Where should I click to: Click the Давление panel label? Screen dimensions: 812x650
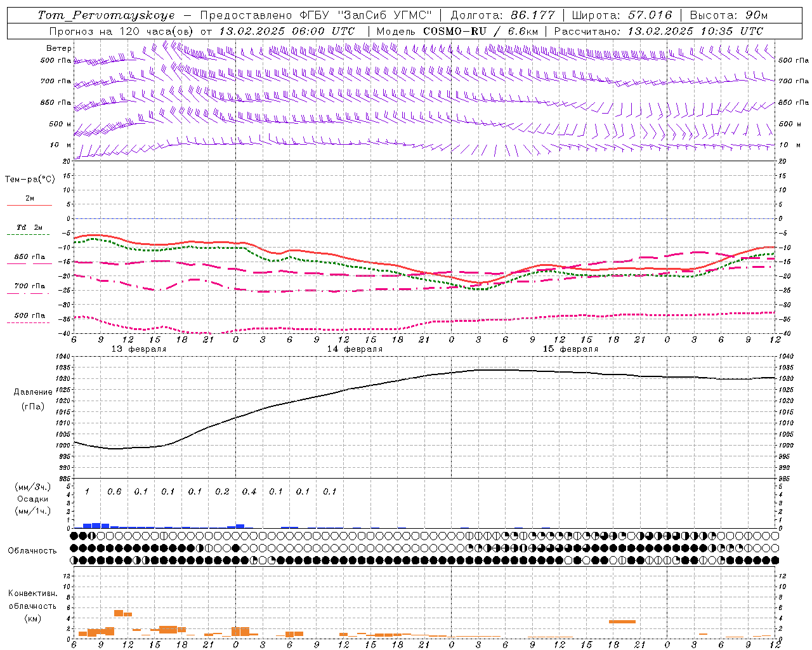(33, 392)
